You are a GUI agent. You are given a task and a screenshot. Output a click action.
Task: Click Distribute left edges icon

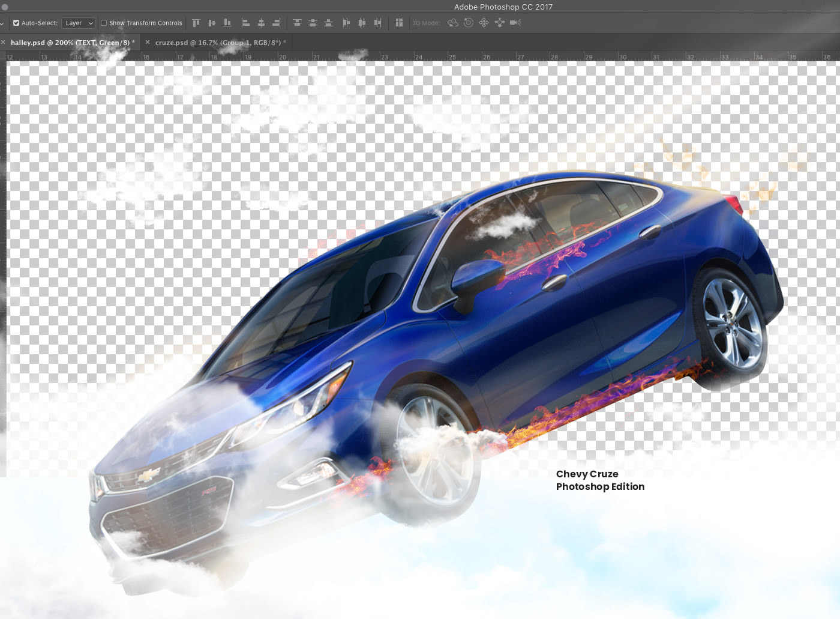coord(346,23)
